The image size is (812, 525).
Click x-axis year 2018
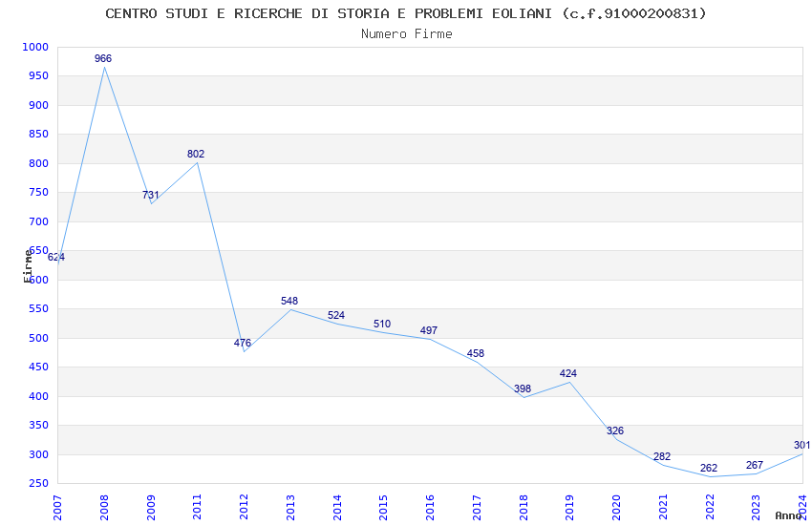click(x=524, y=508)
